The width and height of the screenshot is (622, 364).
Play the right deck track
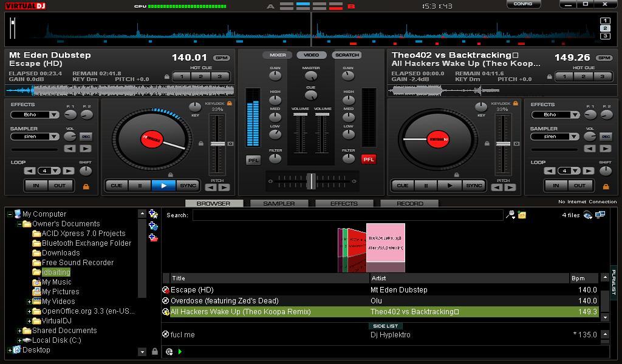point(449,186)
